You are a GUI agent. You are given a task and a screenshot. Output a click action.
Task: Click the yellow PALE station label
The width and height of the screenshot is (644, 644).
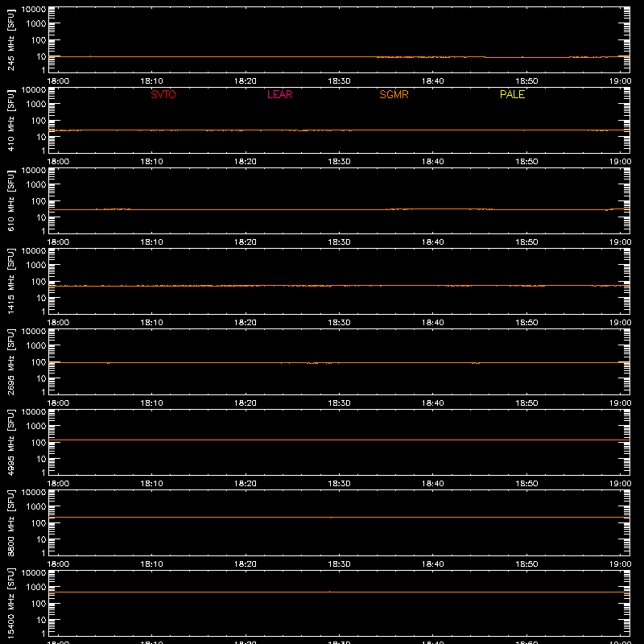(x=512, y=94)
